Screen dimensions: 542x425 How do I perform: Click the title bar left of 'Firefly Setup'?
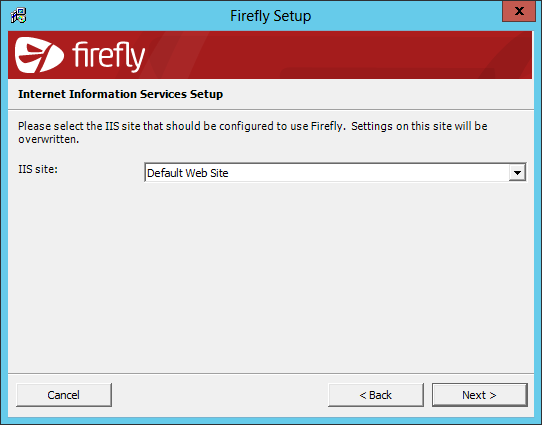click(x=128, y=16)
